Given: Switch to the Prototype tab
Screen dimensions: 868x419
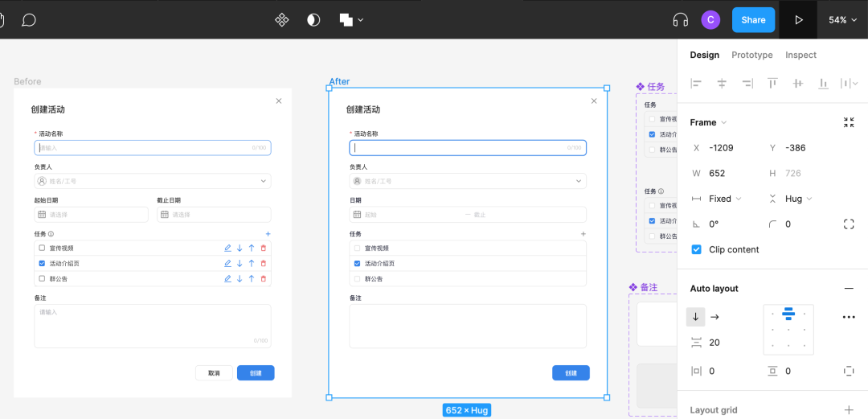Looking at the screenshot, I should (751, 55).
